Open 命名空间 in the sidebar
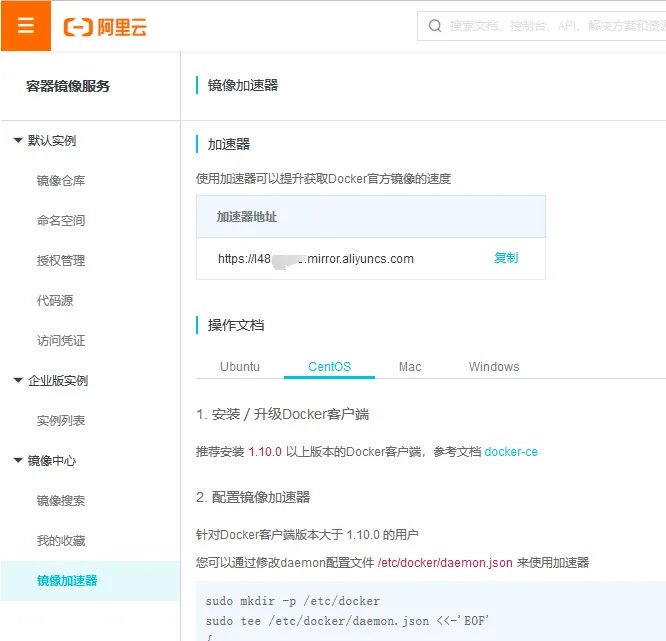Screen dimensions: 666x641 (x=61, y=220)
